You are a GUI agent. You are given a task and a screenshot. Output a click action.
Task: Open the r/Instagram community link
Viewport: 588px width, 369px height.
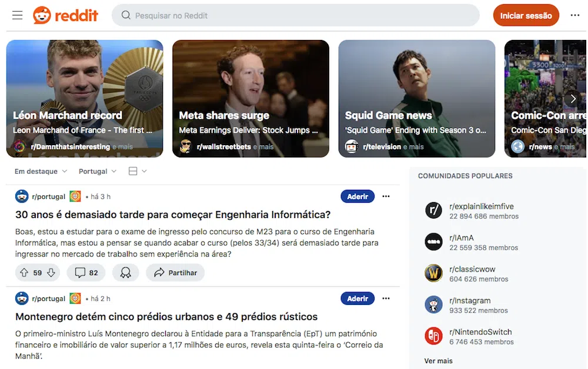(470, 301)
